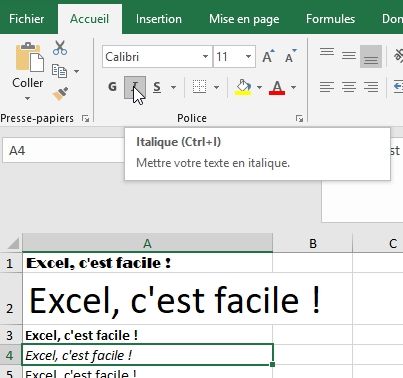Cut selection with the scissors icon
This screenshot has width=403, height=378.
(x=60, y=48)
